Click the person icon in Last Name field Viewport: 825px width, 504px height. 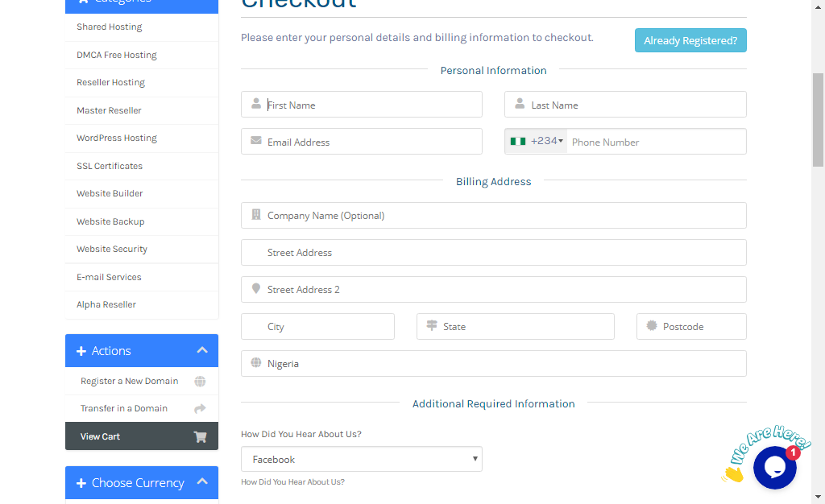[520, 104]
